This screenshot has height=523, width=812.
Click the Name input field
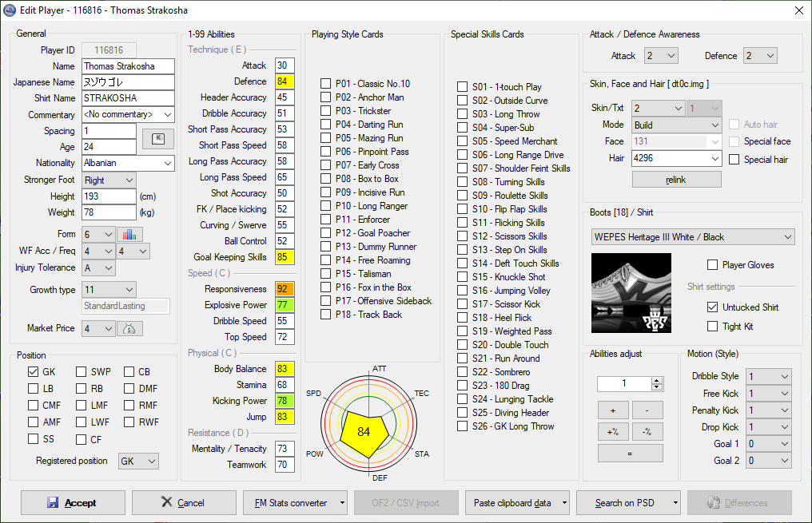128,66
